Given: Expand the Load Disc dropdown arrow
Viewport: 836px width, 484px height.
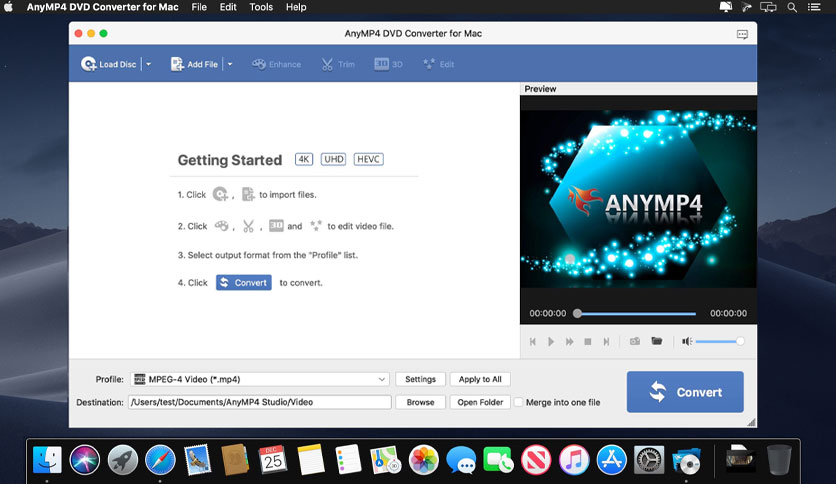Looking at the screenshot, I should click(x=149, y=64).
